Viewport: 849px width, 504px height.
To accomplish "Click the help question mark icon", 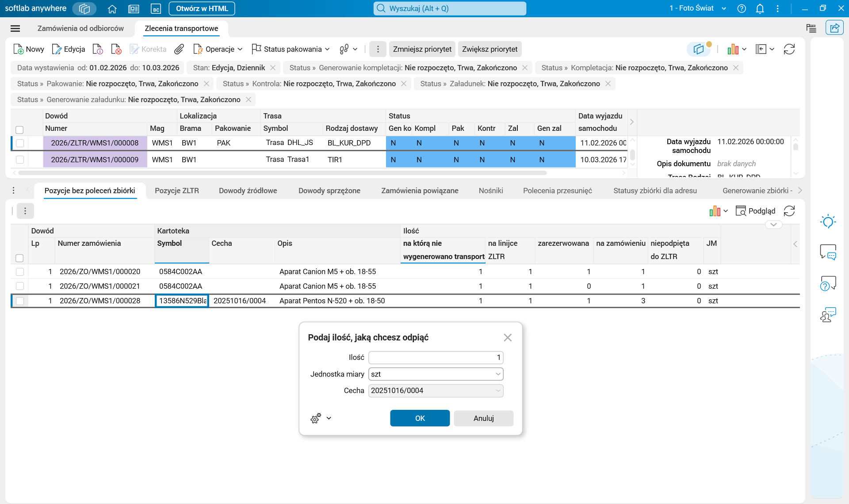I will [742, 8].
